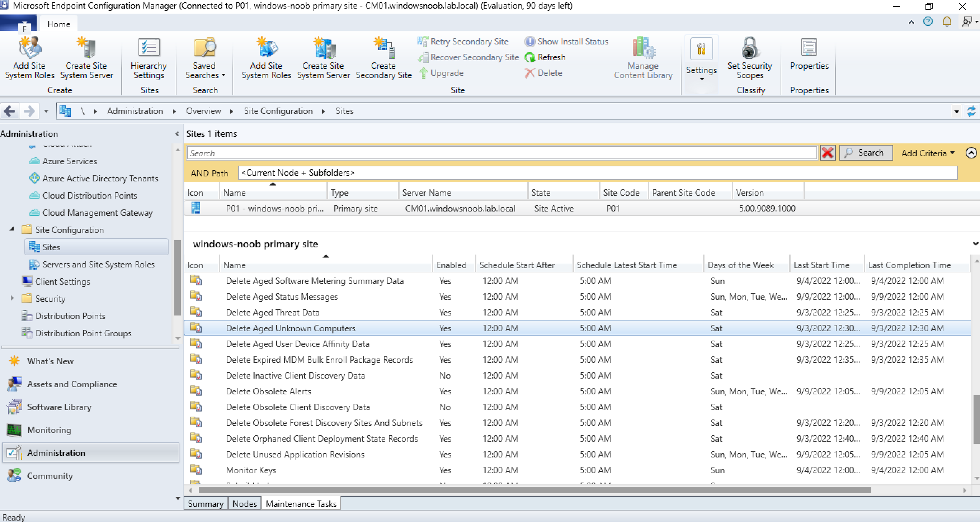
Task: Click Add Site System Roles in Site group
Action: [x=266, y=58]
